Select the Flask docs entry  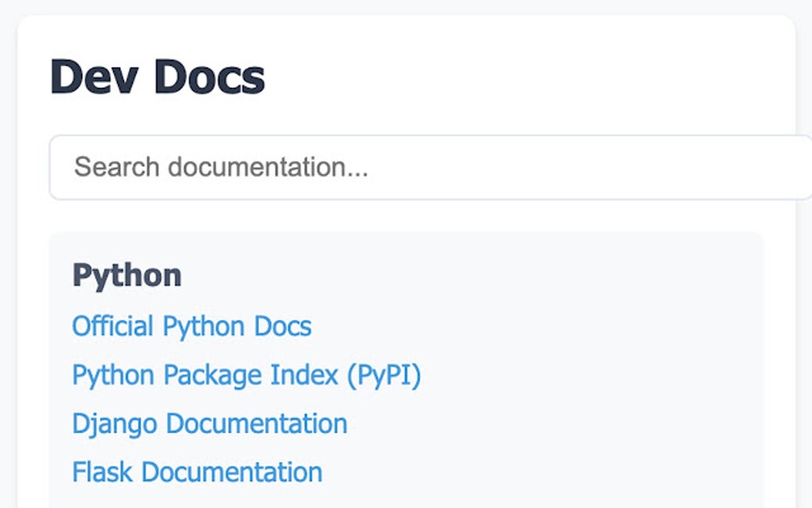click(x=197, y=472)
